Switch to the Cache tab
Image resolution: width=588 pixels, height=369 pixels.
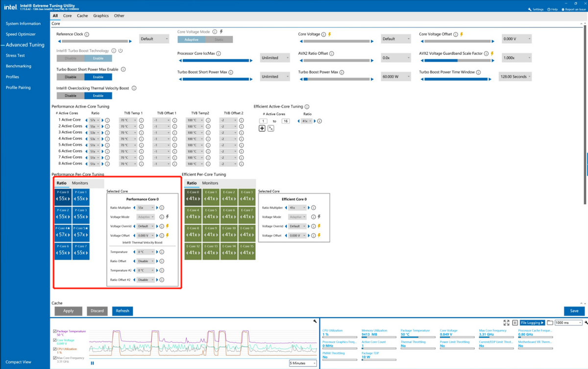(82, 16)
